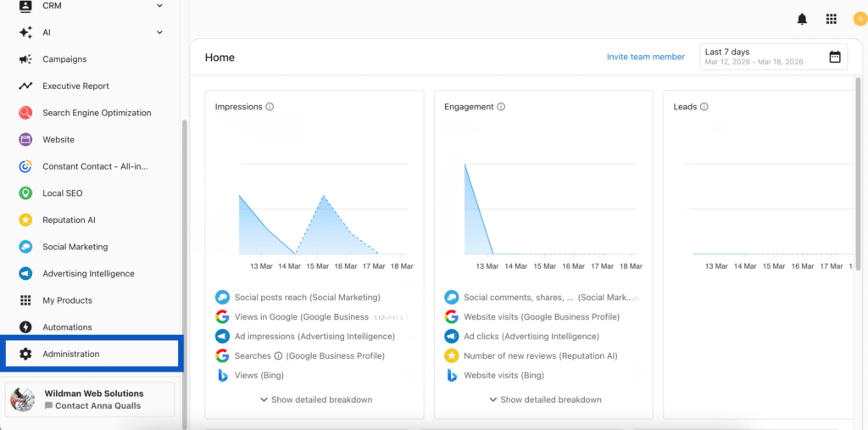Viewport: 868px width, 430px height.
Task: Click the Leads info icon
Action: coord(704,107)
